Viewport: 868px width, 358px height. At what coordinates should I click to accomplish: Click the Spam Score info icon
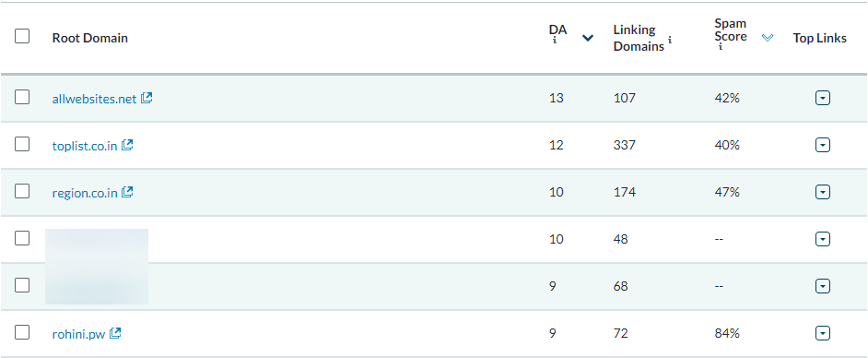click(721, 48)
